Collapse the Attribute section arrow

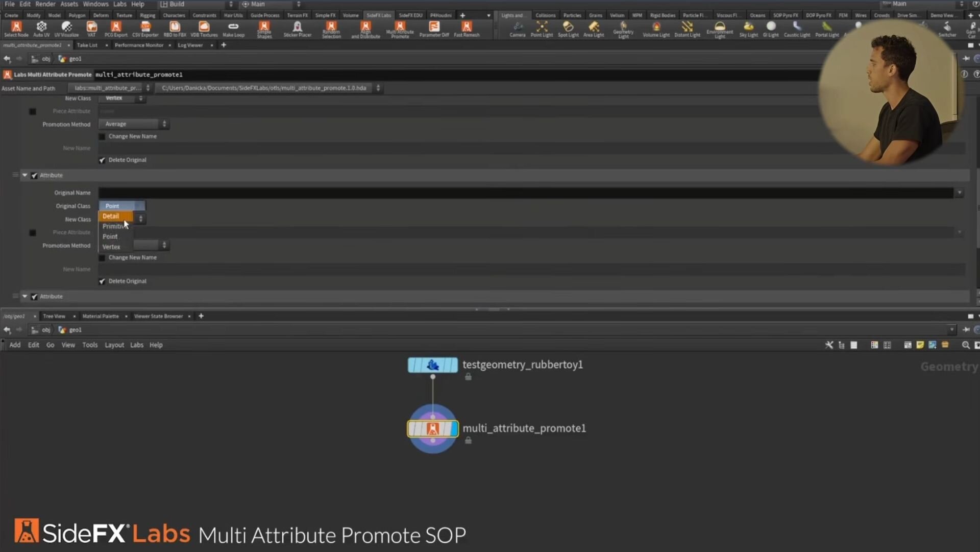coord(24,175)
